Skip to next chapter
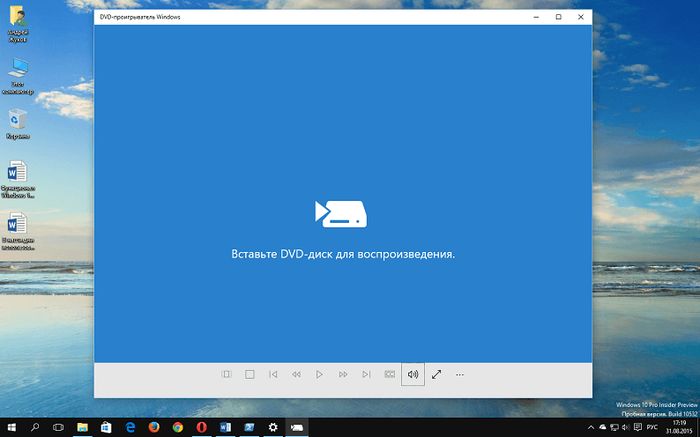Viewport: 700px width, 437px height. point(366,374)
